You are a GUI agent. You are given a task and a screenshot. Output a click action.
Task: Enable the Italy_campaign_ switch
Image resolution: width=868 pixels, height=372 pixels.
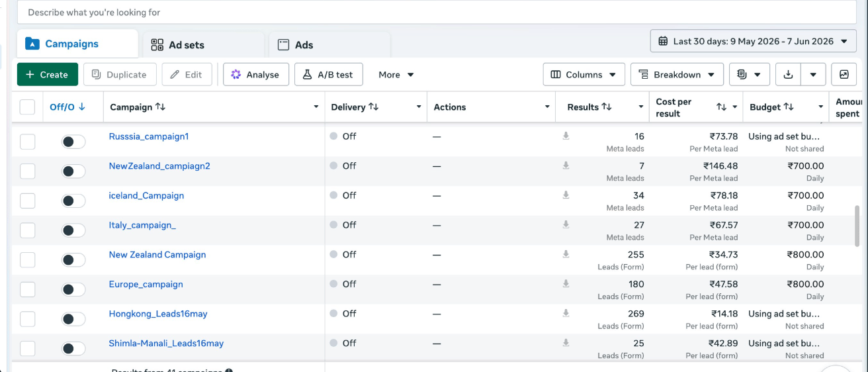[x=73, y=230]
